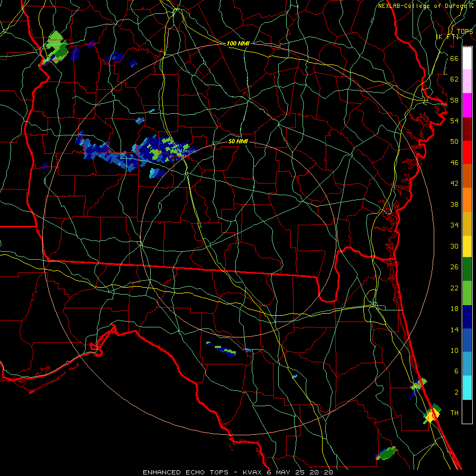Click the legend value 34
This screenshot has height=476, width=476.
coord(454,225)
